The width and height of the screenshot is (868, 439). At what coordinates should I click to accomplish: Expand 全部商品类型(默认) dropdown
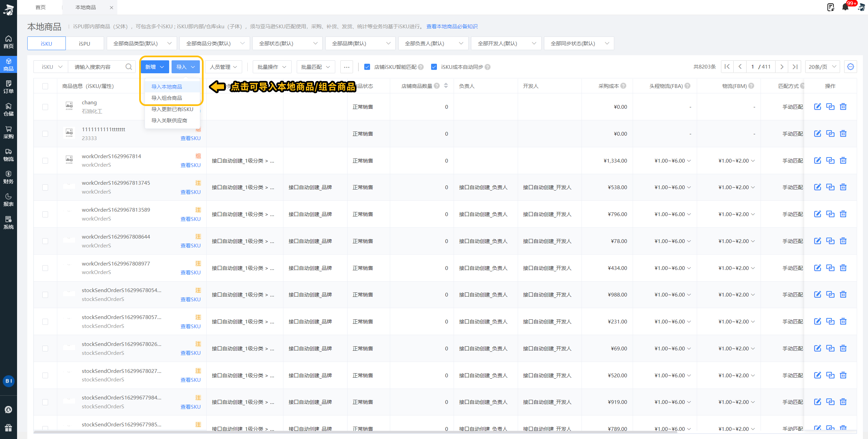coord(142,43)
